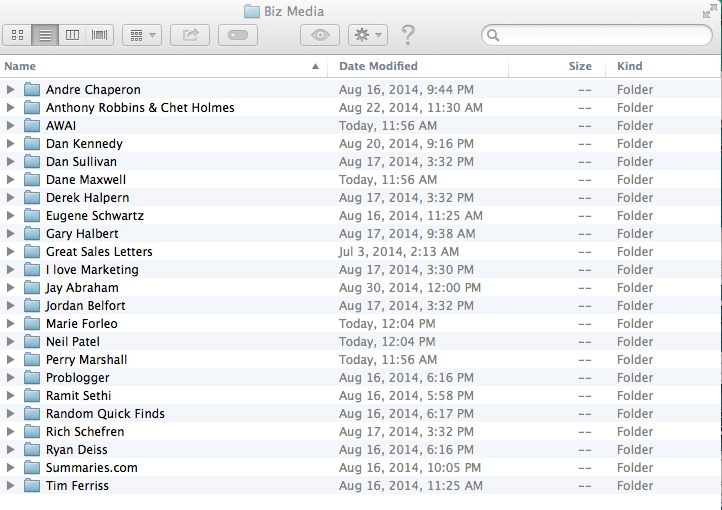Select the Eugene Schwartz name
Screen dimensions: 722x510
click(x=95, y=216)
